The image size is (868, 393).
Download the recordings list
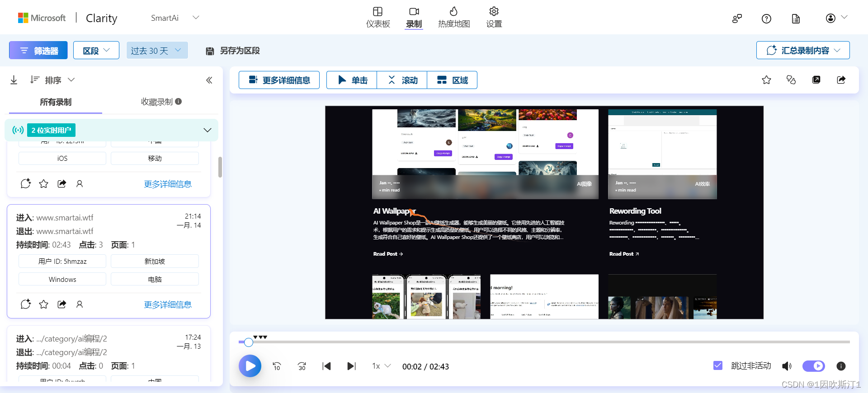click(14, 80)
